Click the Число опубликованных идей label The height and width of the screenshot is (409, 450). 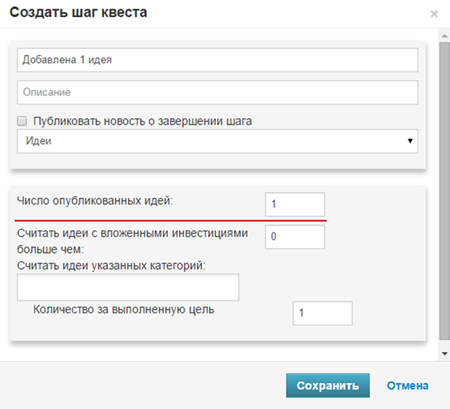[95, 201]
